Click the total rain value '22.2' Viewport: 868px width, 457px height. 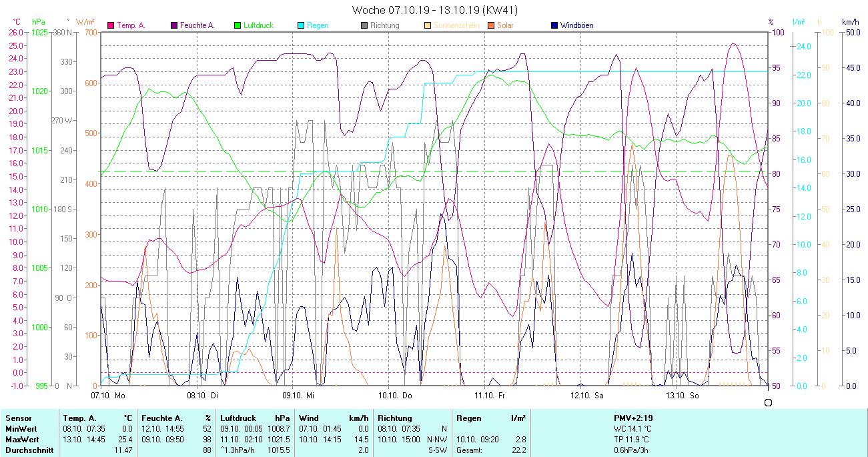pyautogui.click(x=518, y=450)
